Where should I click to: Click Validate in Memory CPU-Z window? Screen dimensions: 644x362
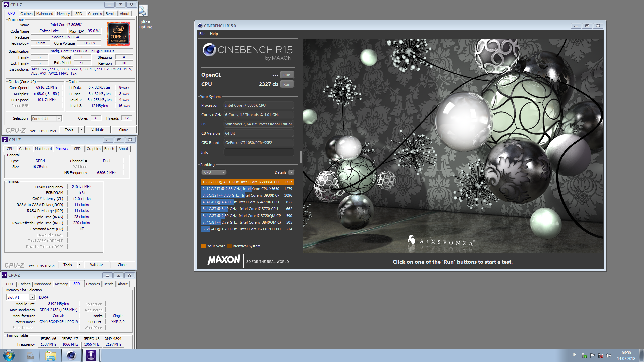click(x=96, y=265)
